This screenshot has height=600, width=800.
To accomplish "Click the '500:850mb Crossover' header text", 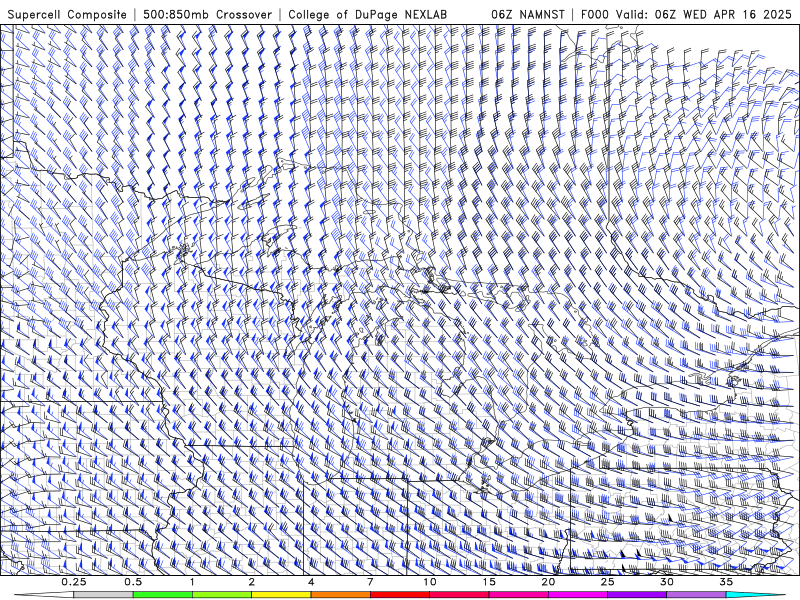I will tap(207, 14).
